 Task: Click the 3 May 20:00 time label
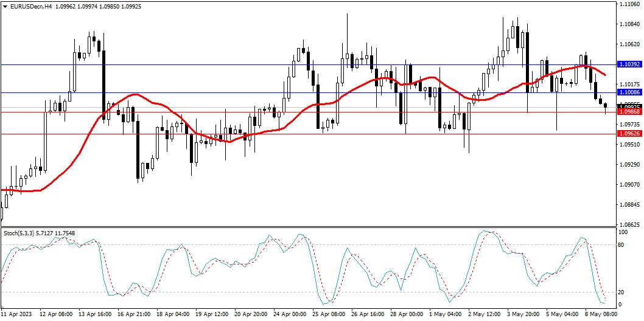pyautogui.click(x=523, y=314)
